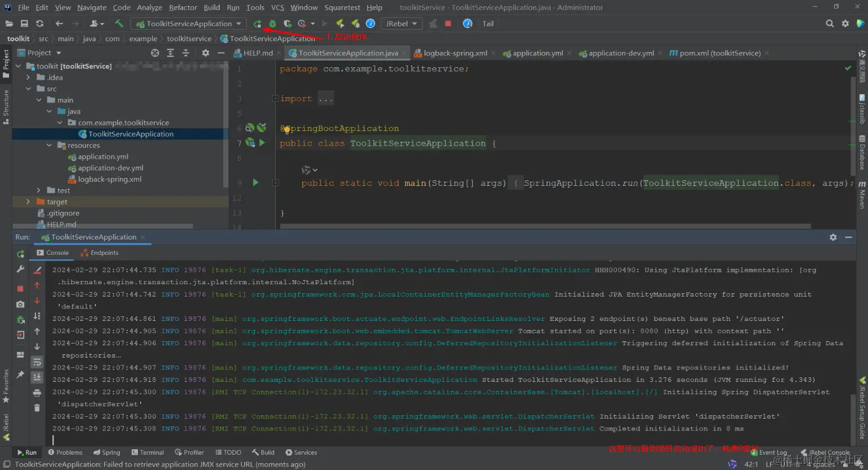
Task: Expand the target folder in project tree
Action: [x=28, y=202]
